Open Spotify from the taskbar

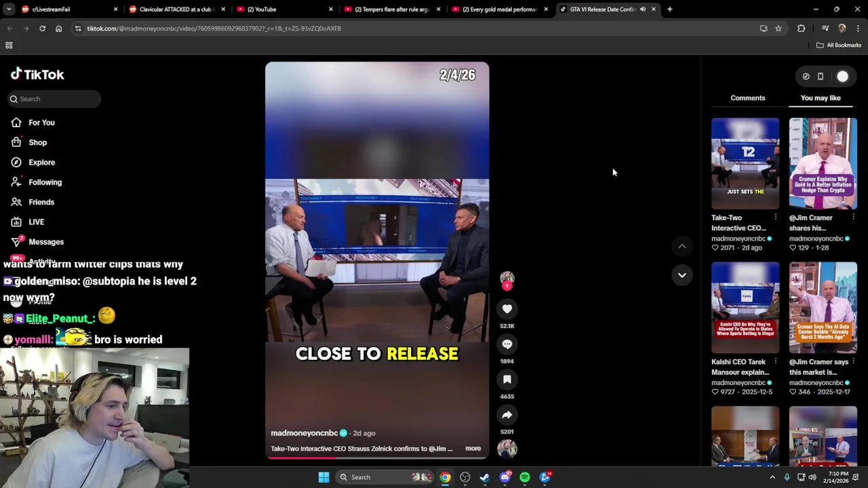coord(525,477)
